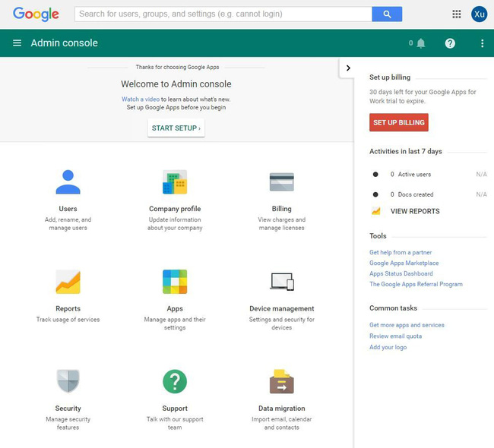Click the notifications bell icon
Screen dimensions: 494x448
[421, 43]
